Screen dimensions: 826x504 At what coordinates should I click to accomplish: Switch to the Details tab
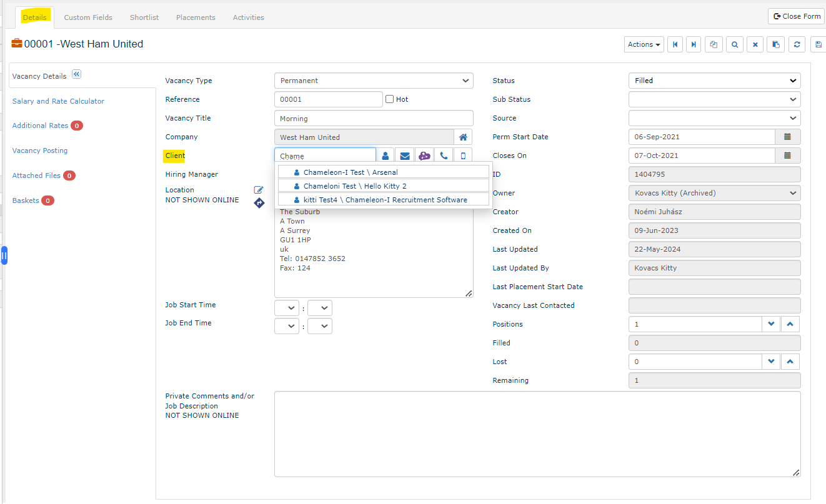point(34,17)
